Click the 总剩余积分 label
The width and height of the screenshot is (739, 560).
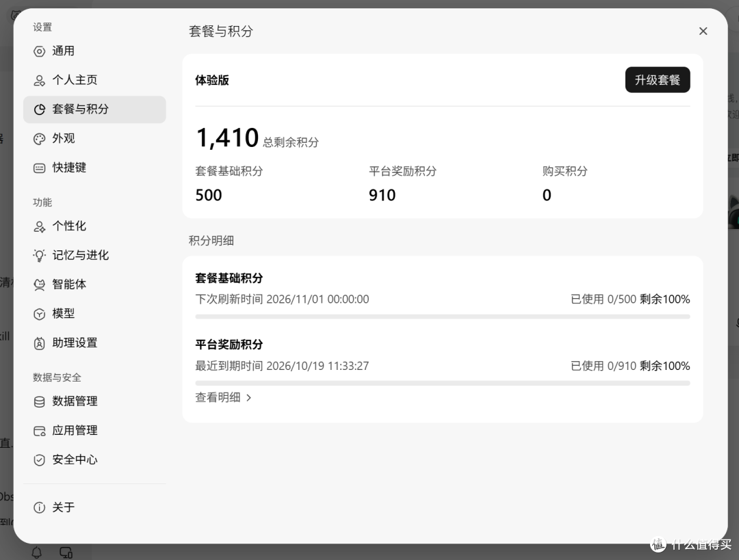pyautogui.click(x=291, y=142)
